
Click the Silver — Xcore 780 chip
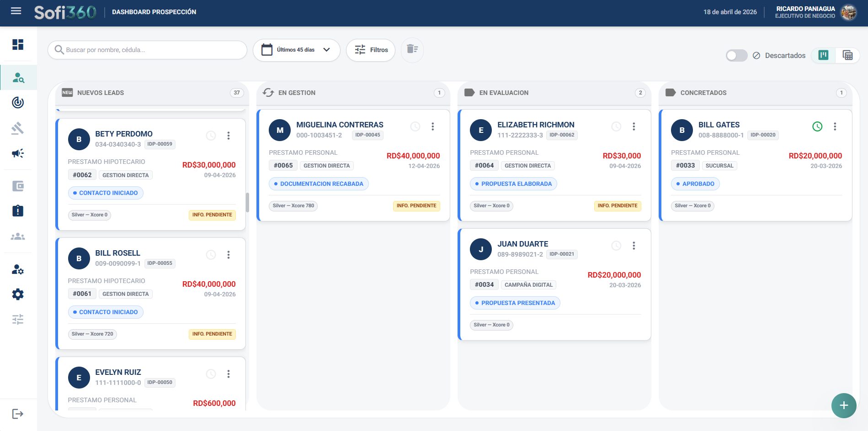[x=293, y=206]
